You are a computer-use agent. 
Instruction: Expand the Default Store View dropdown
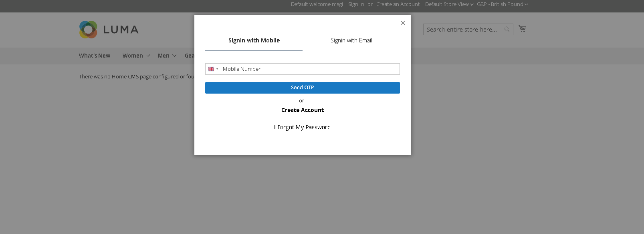point(449,4)
